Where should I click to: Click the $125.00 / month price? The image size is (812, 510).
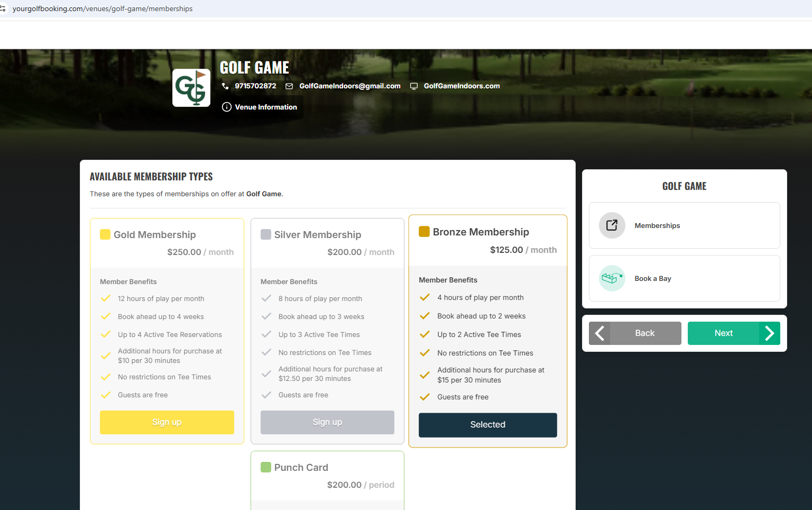(523, 250)
